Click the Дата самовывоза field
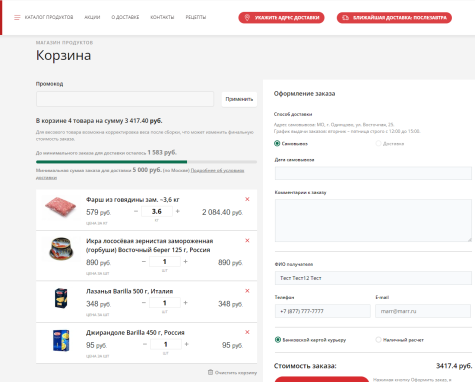 click(x=373, y=173)
